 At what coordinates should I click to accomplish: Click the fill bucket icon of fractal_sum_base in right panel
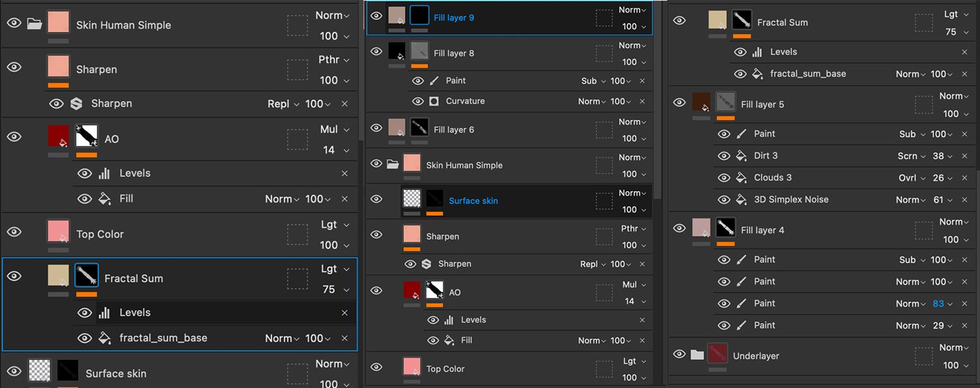tap(757, 73)
